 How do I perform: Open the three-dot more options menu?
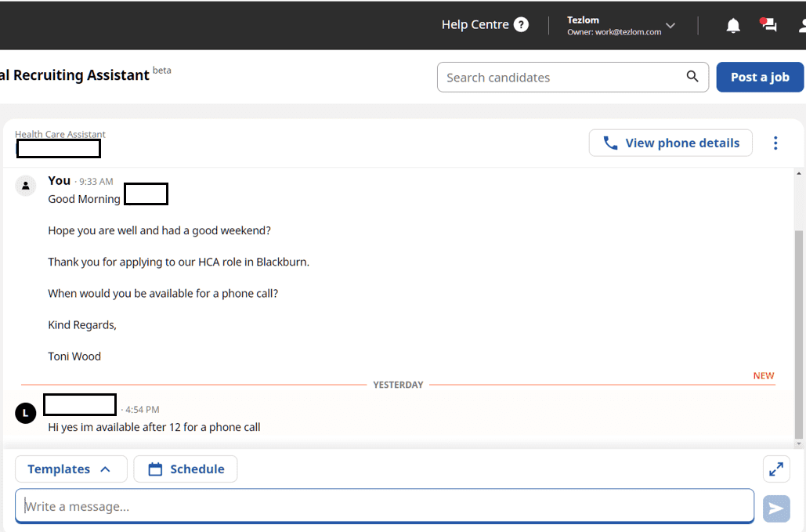[x=775, y=143]
